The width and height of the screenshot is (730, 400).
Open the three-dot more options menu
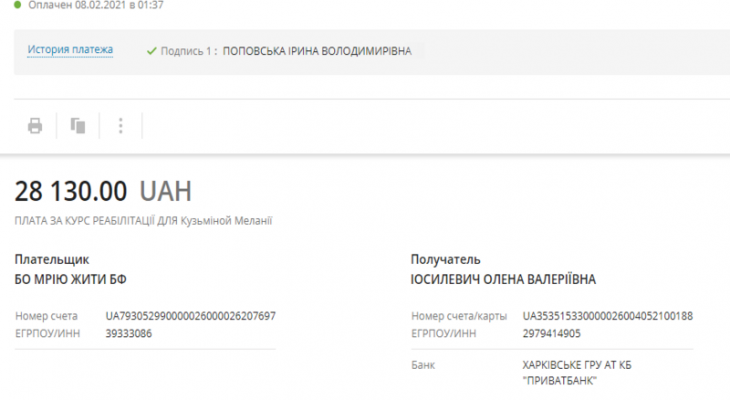[x=121, y=126]
